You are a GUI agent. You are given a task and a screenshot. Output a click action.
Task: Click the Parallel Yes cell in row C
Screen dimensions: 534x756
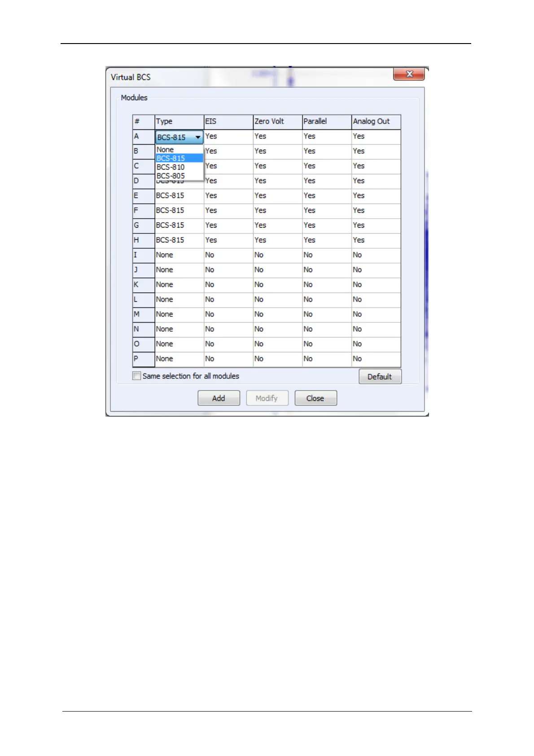327,166
